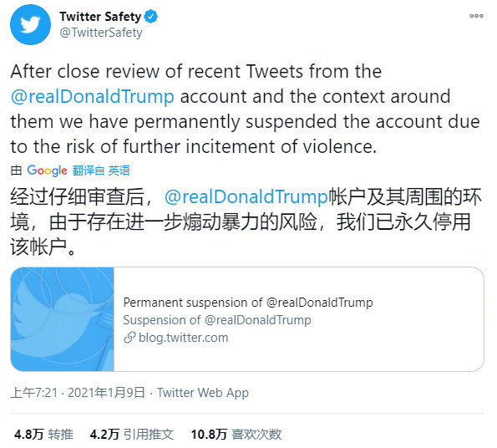
Task: View the 4.2万 引用推文 quote tweets
Action: pos(132,435)
